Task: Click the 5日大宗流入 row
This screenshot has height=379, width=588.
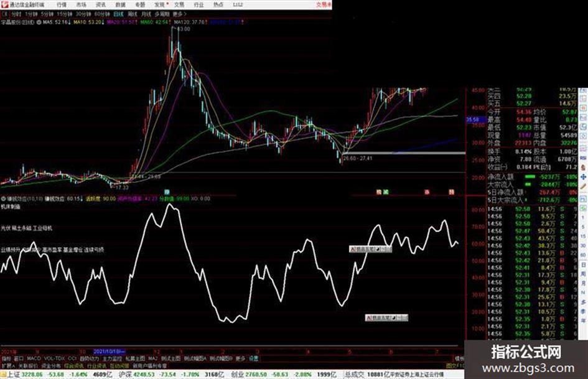Action: pyautogui.click(x=532, y=200)
